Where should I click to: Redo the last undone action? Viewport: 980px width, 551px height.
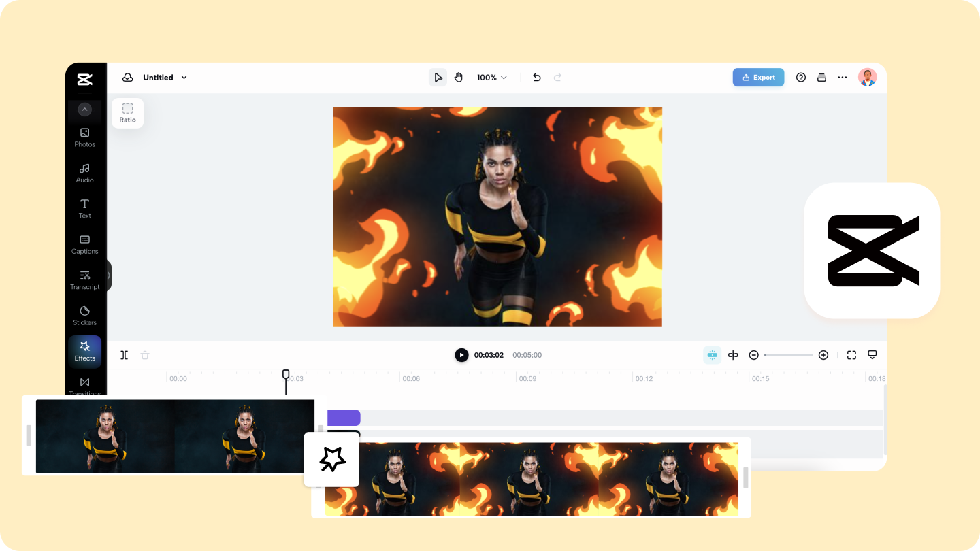click(x=557, y=78)
